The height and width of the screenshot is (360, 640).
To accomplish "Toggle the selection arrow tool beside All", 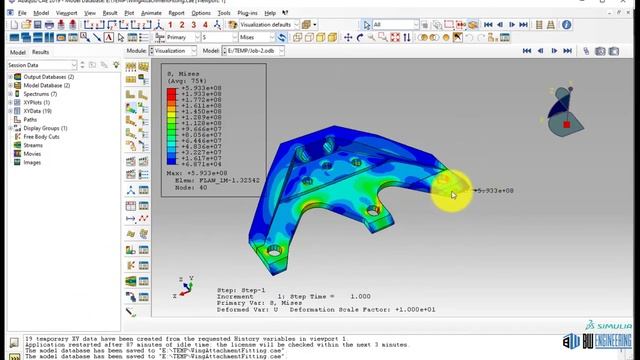I will [x=366, y=25].
